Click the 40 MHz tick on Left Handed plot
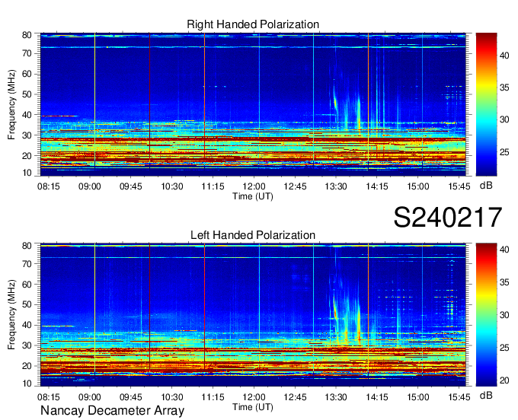Viewport: 518px width, 420px height. (x=27, y=326)
